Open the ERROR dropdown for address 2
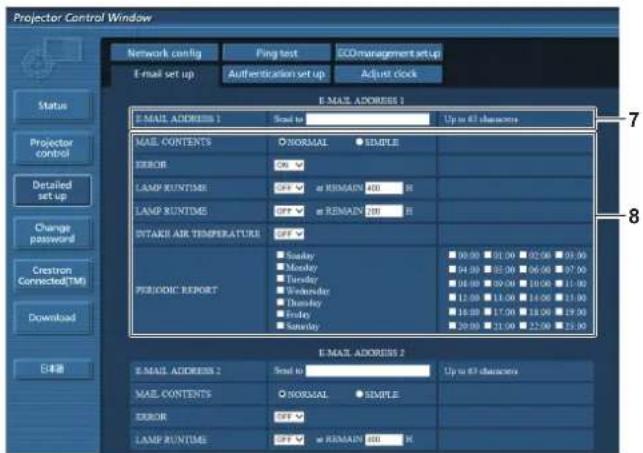This screenshot has height=453, width=643. coord(289,417)
